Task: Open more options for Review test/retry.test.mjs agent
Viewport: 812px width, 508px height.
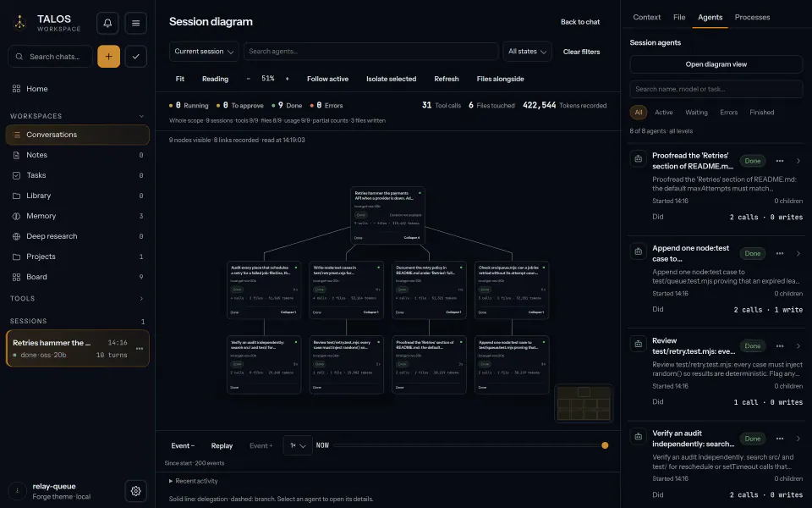Action: [779, 345]
